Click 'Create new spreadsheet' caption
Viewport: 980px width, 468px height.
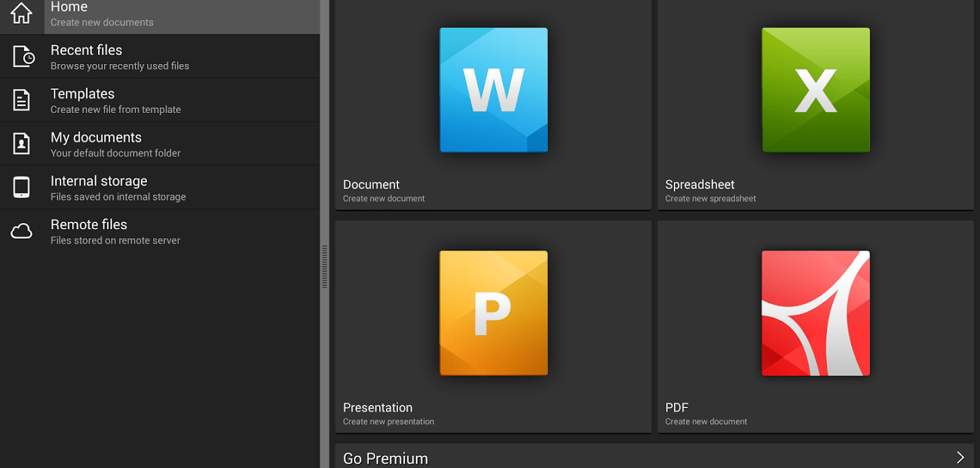(x=710, y=199)
